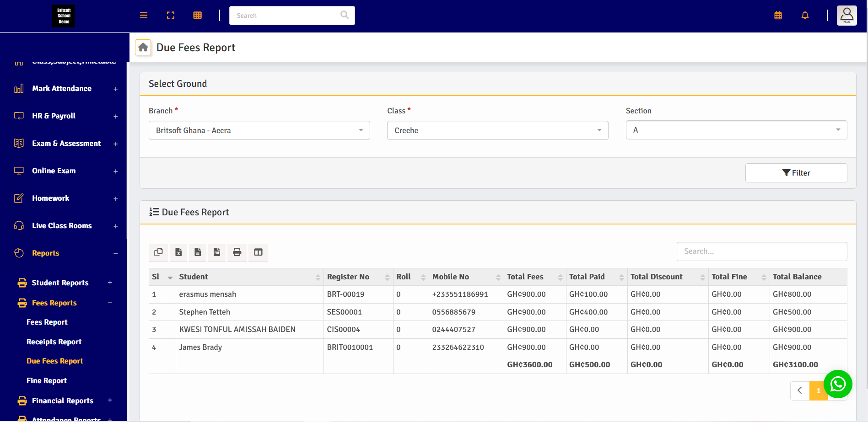Export the table to Excel icon
Screen dimensions: 868x422
pos(178,252)
